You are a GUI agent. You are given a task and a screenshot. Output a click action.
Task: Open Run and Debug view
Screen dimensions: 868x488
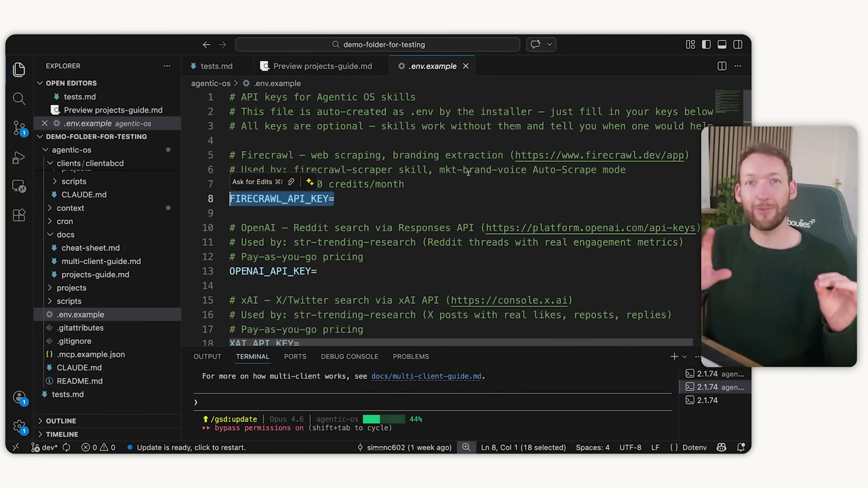click(x=19, y=157)
